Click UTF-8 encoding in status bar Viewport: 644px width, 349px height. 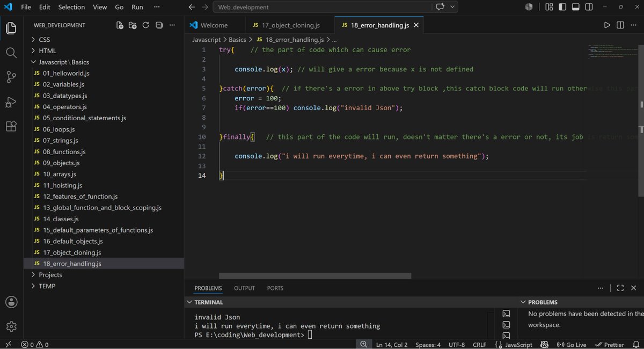click(456, 344)
